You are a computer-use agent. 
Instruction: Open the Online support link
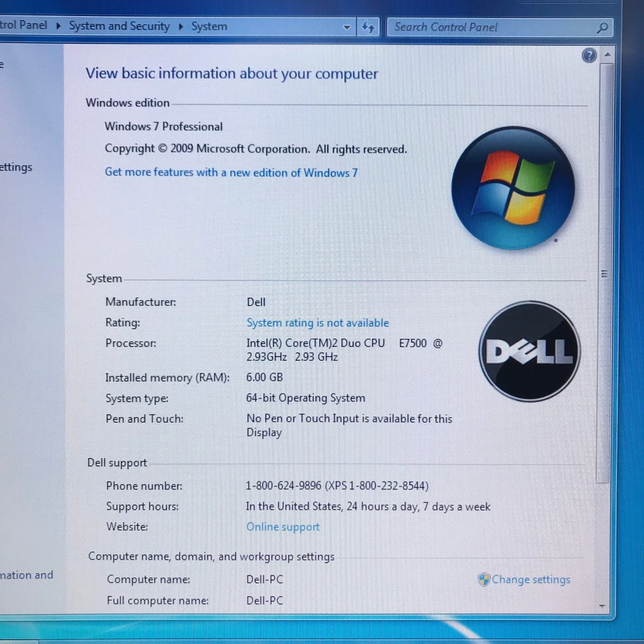point(282,527)
